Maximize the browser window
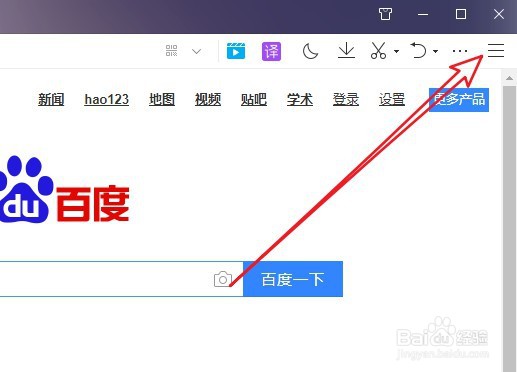The height and width of the screenshot is (372, 517). click(x=461, y=14)
